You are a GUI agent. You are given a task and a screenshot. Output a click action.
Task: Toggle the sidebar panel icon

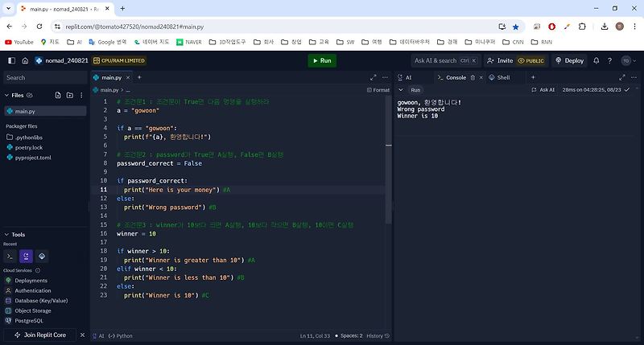11,60
